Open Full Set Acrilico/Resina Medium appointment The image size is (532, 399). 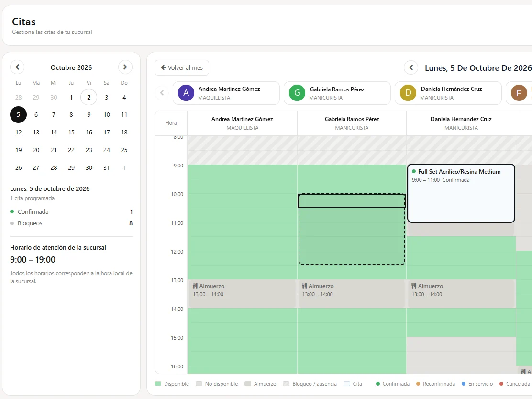[461, 193]
